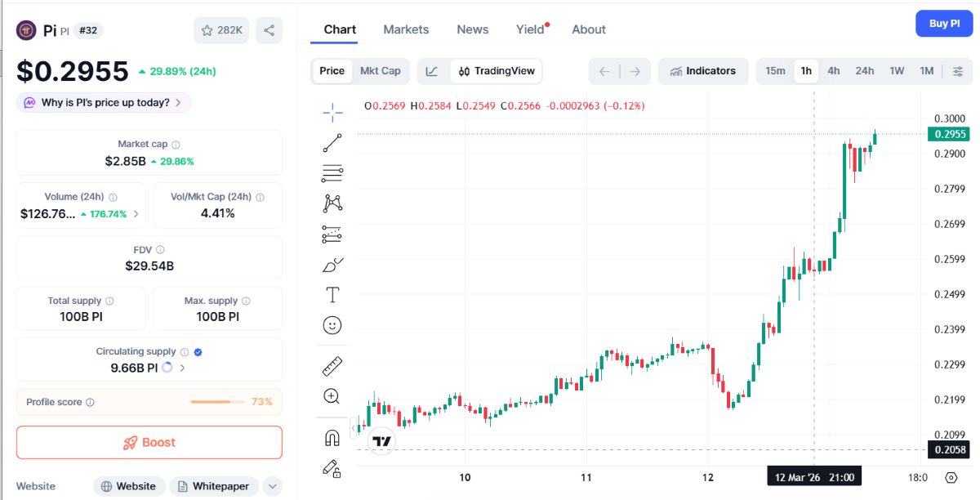Image resolution: width=980 pixels, height=500 pixels.
Task: Set chart interval to 1M
Action: (x=926, y=71)
